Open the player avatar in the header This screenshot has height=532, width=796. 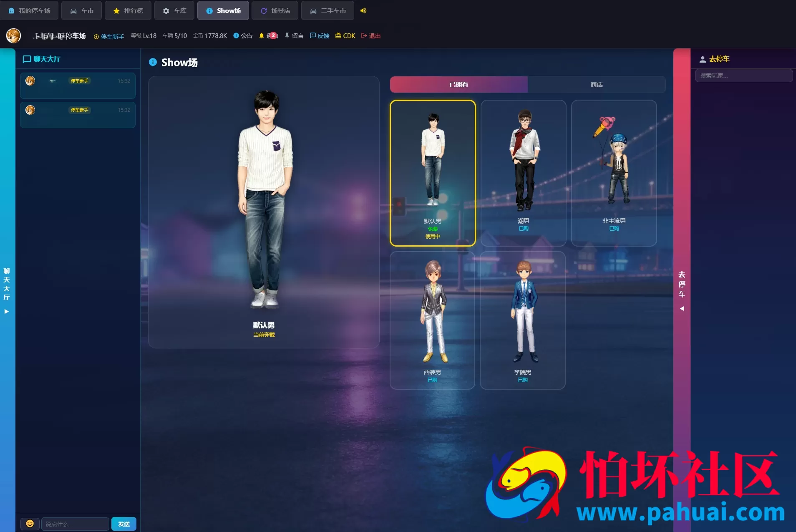tap(13, 35)
